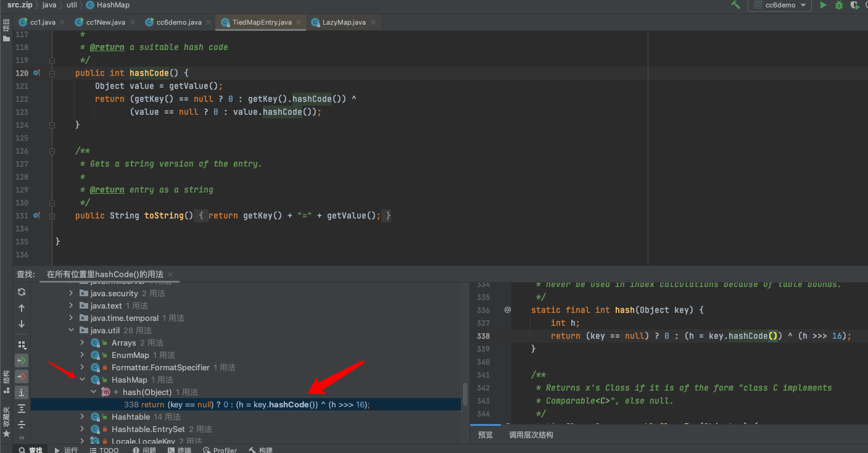Viewport: 868px width, 453px height.
Task: Click the HashMap breadcrumb in navigation bar
Action: [108, 5]
